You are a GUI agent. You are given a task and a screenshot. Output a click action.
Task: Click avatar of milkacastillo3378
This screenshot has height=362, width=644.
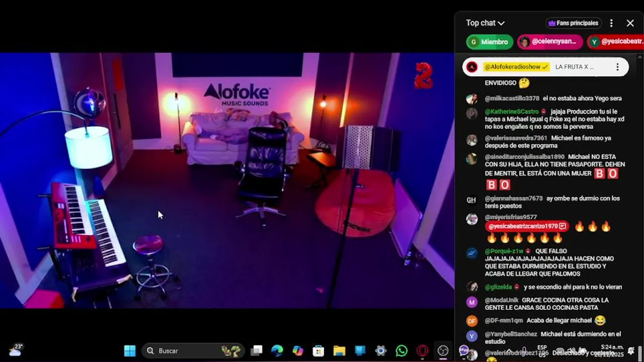pyautogui.click(x=471, y=99)
